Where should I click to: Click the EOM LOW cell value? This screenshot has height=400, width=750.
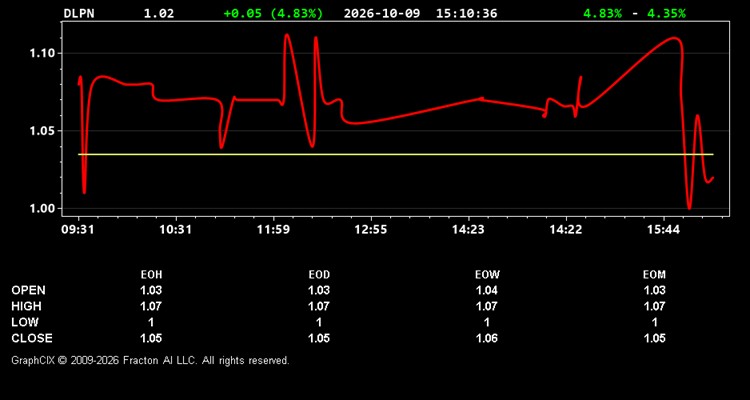(654, 322)
